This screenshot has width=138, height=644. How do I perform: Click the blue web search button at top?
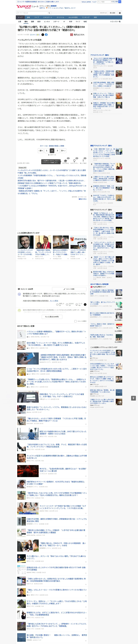coord(120,2)
